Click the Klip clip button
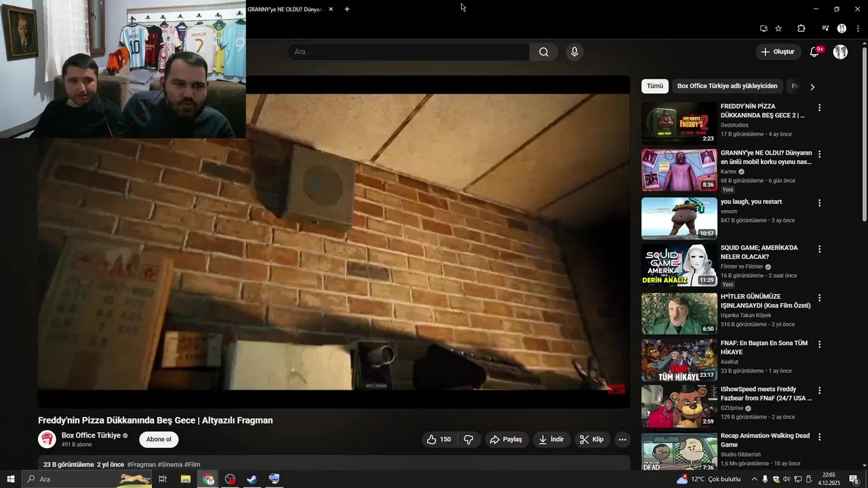 [x=591, y=439]
